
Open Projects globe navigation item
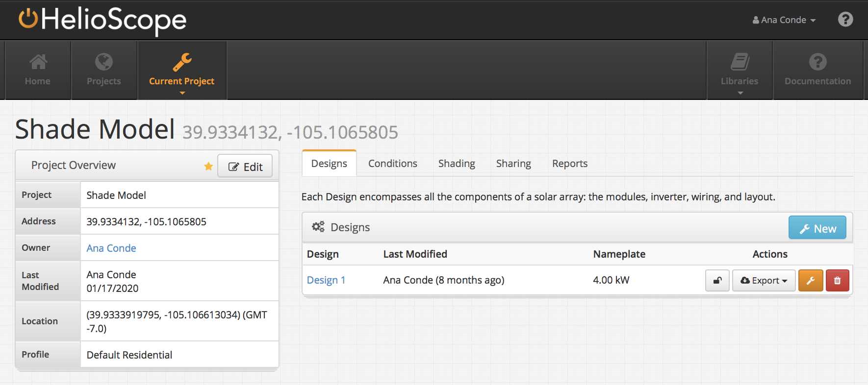click(x=104, y=70)
